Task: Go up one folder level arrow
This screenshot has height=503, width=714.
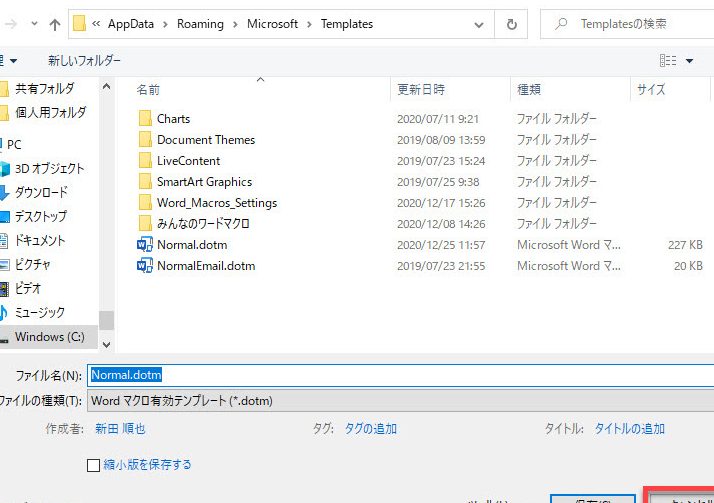Action: 55,24
